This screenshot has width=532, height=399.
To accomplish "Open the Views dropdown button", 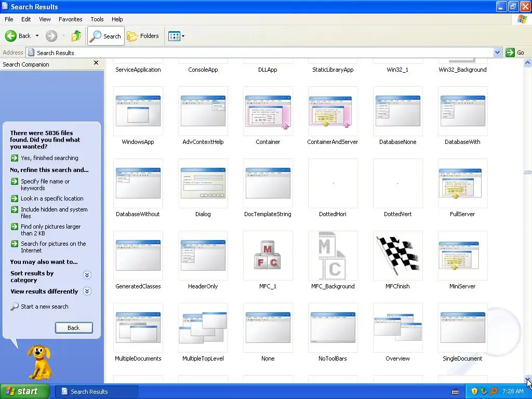I will click(x=177, y=36).
